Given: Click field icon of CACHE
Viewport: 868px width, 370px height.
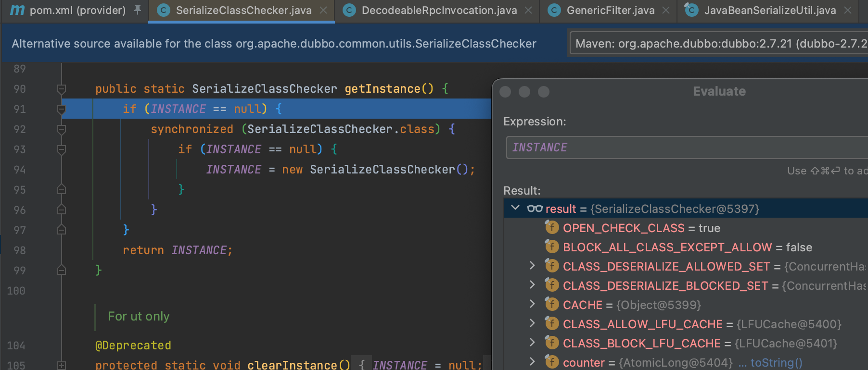Looking at the screenshot, I should click(x=551, y=304).
